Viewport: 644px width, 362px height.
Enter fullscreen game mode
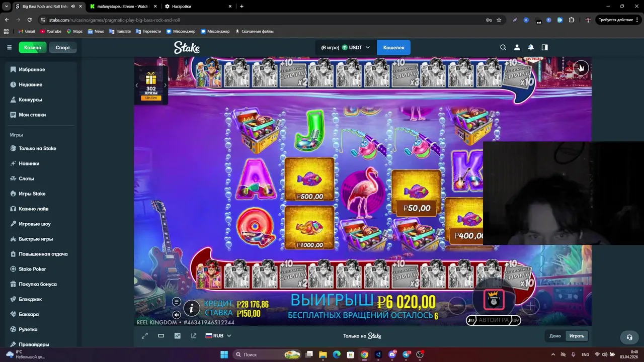(145, 336)
